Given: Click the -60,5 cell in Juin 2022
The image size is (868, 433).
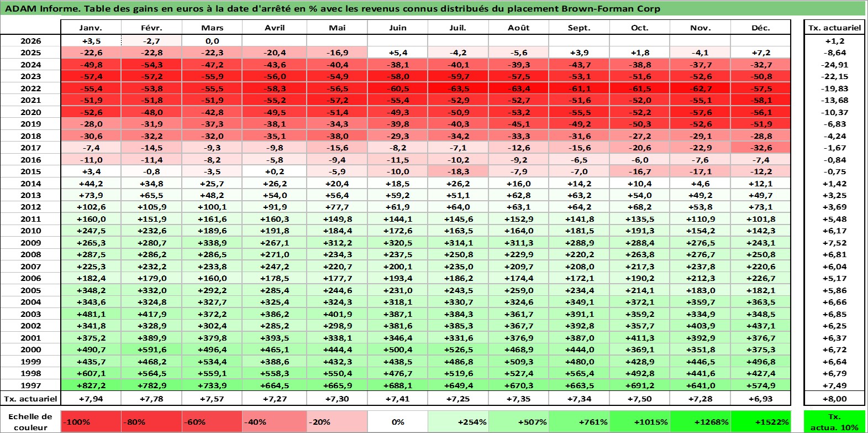Looking at the screenshot, I should 398,88.
